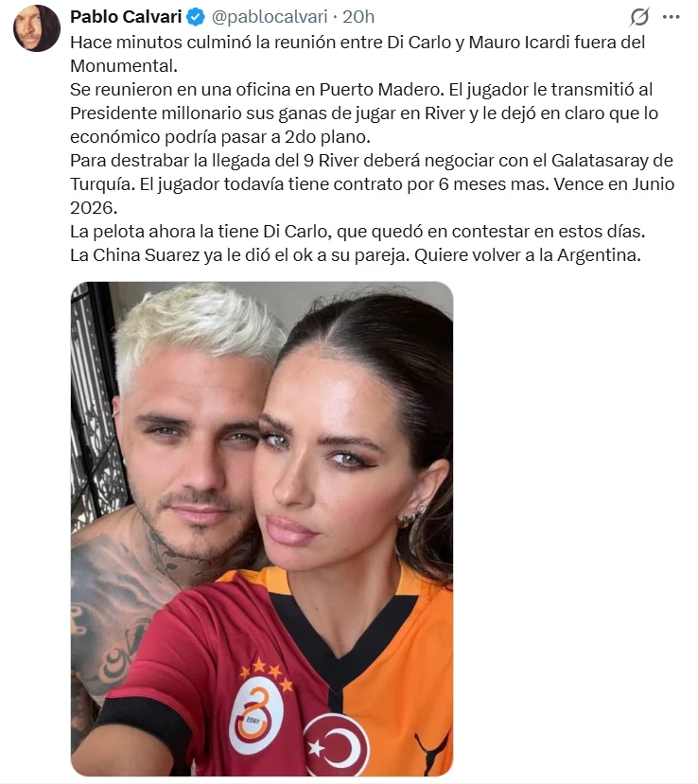Click the La China Suarez sentence
The image size is (698, 784).
pos(356,255)
